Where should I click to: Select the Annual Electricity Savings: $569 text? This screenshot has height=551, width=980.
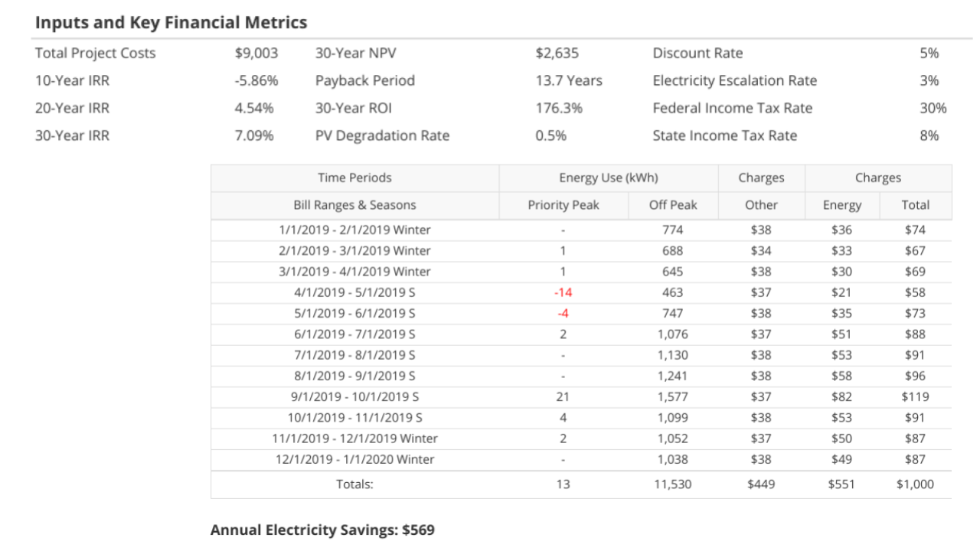[x=322, y=530]
